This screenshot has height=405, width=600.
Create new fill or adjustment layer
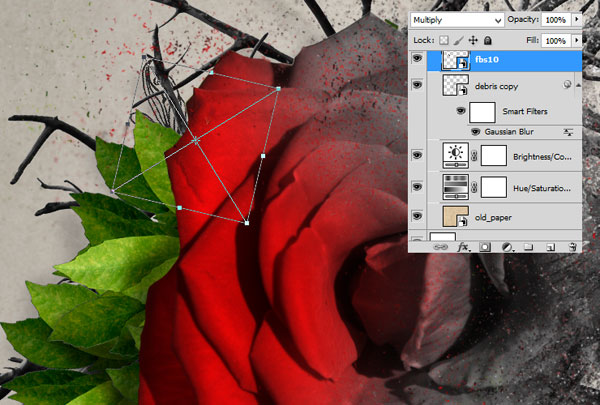coord(506,245)
